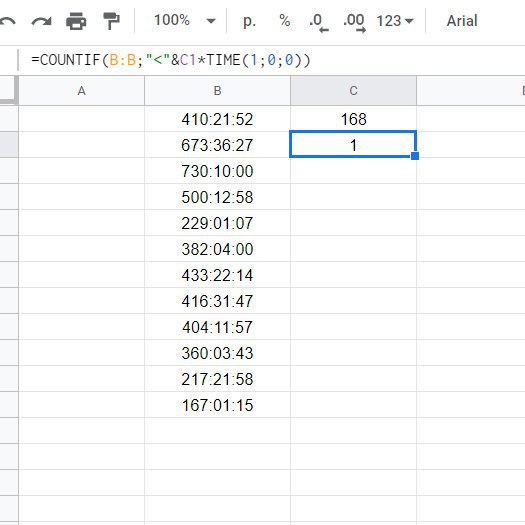525x525 pixels.
Task: Select column B header
Action: pos(217,90)
